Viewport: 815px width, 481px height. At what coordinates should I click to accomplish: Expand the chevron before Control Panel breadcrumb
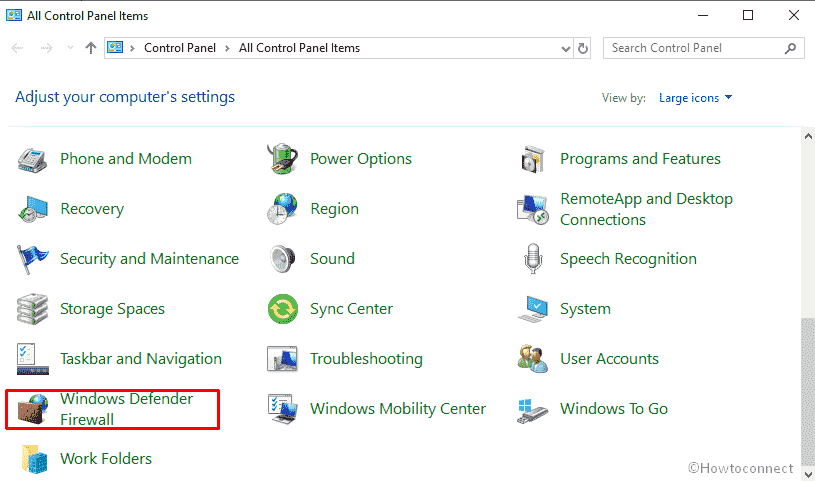tap(133, 48)
